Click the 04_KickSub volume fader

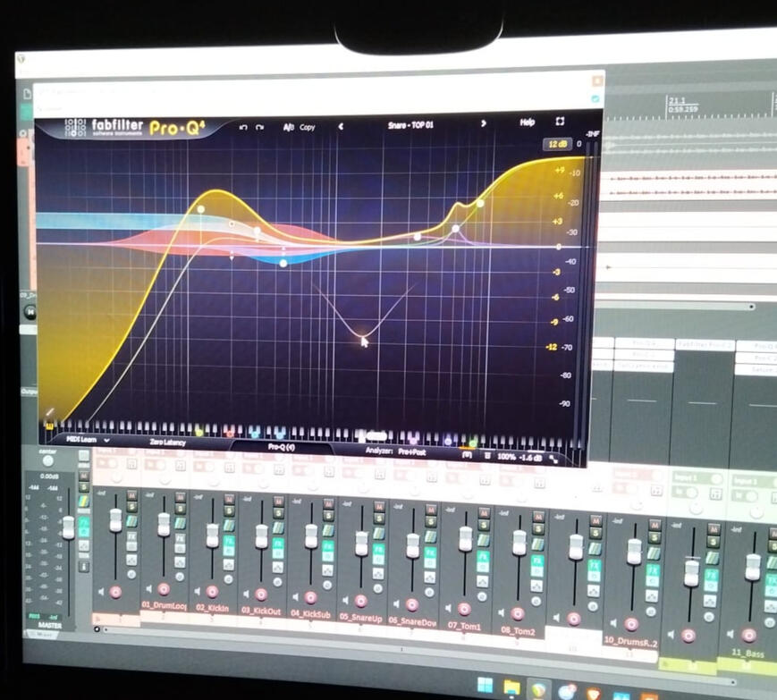coord(311,537)
